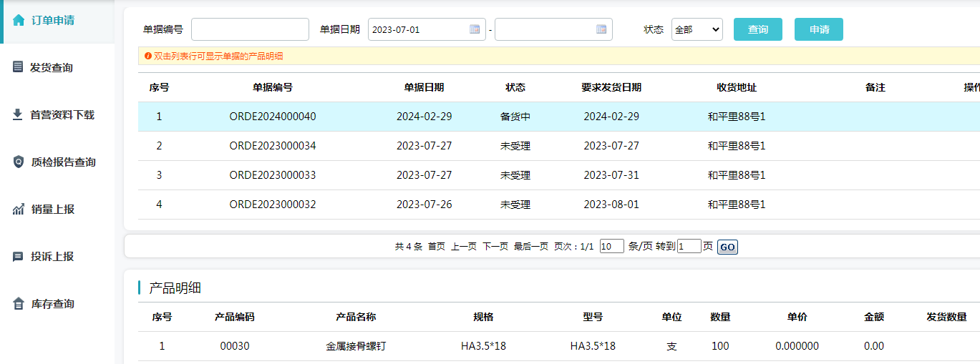980x364 pixels.
Task: Click the list icon beside 发货查询
Action: [x=18, y=67]
